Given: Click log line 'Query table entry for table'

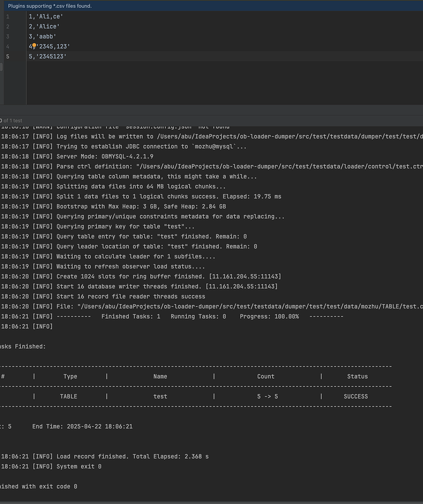Looking at the screenshot, I should click(151, 236).
